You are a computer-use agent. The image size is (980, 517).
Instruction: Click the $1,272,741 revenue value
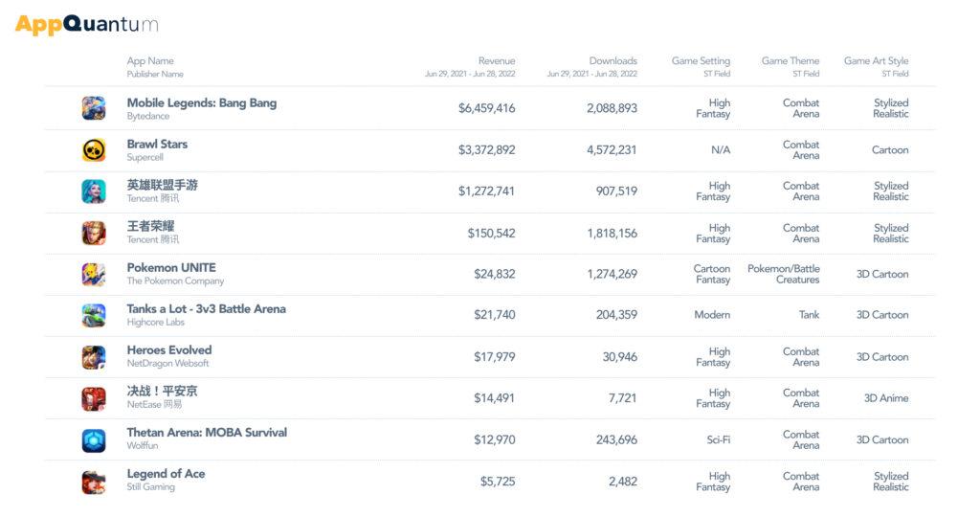click(486, 191)
